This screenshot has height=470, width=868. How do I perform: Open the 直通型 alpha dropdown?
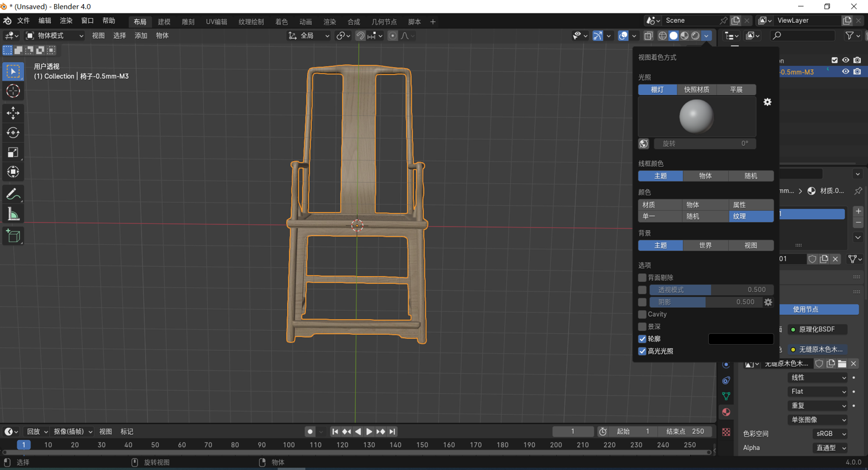tap(830, 448)
